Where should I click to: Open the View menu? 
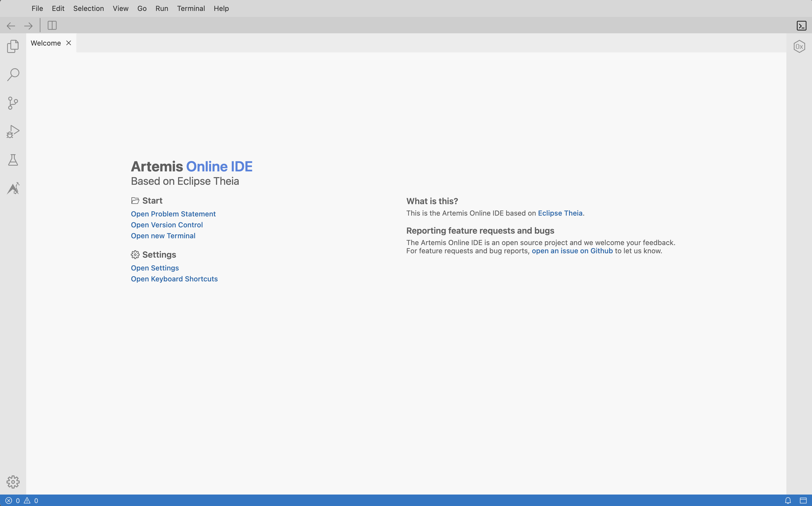click(121, 8)
